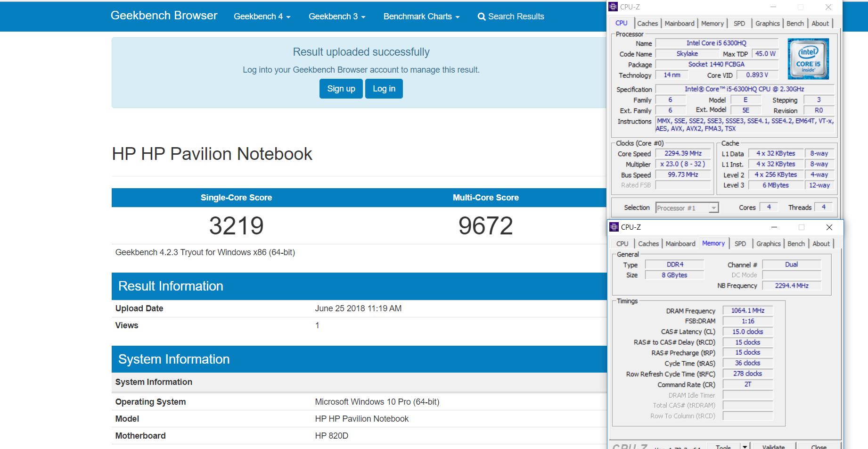The image size is (868, 449).
Task: Click the Command Rate value '2T'
Action: click(748, 384)
